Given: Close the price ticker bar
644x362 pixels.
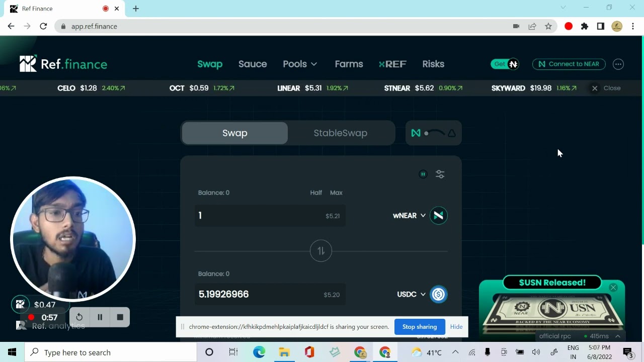Looking at the screenshot, I should click(606, 88).
